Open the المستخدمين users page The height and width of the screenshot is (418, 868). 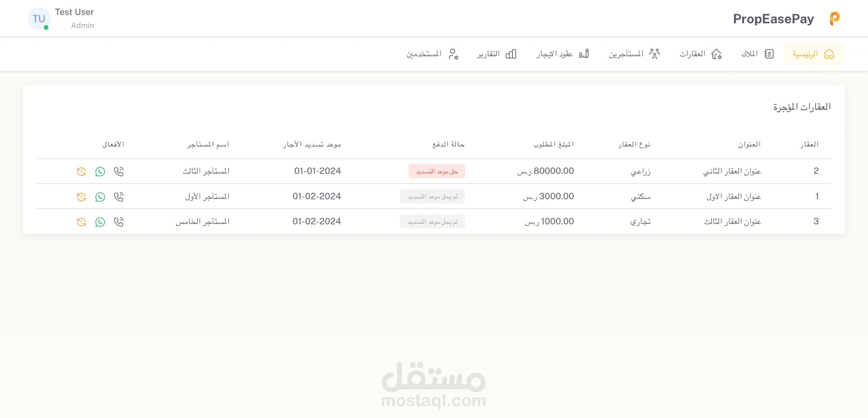pos(432,54)
